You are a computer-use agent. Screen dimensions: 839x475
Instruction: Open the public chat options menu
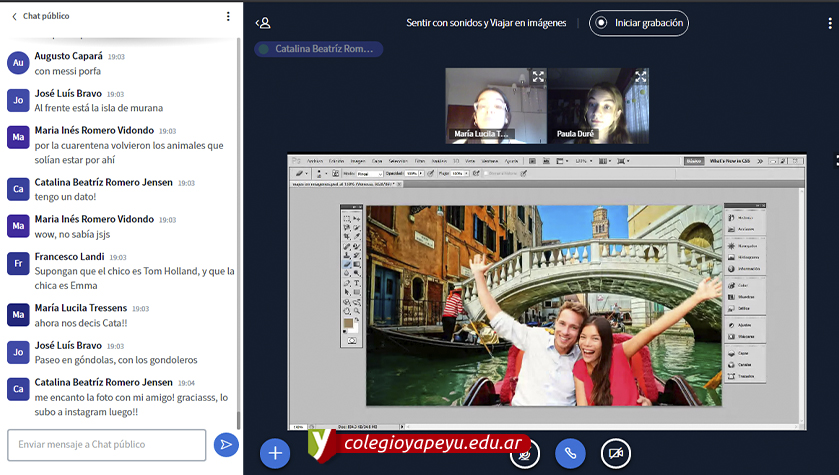(228, 17)
